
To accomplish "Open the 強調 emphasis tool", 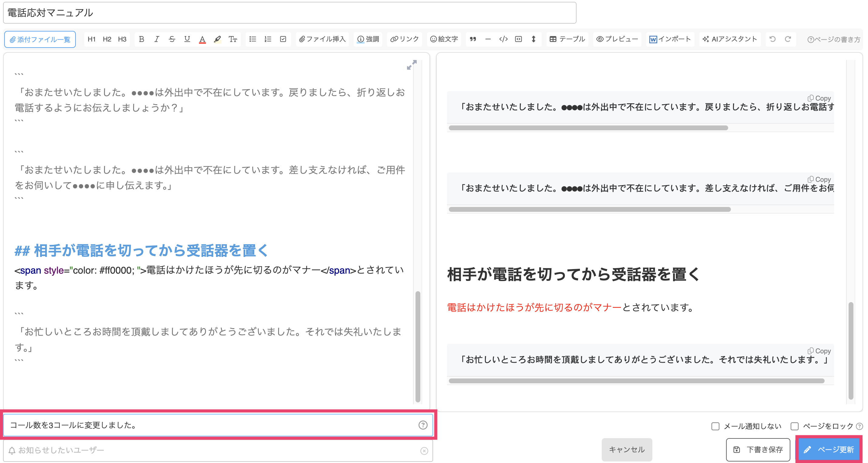I will (368, 39).
